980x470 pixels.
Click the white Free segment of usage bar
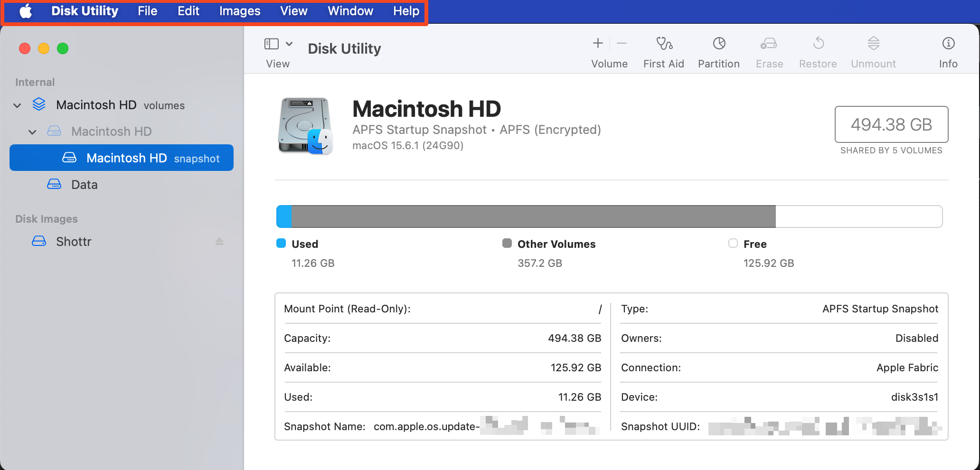859,216
